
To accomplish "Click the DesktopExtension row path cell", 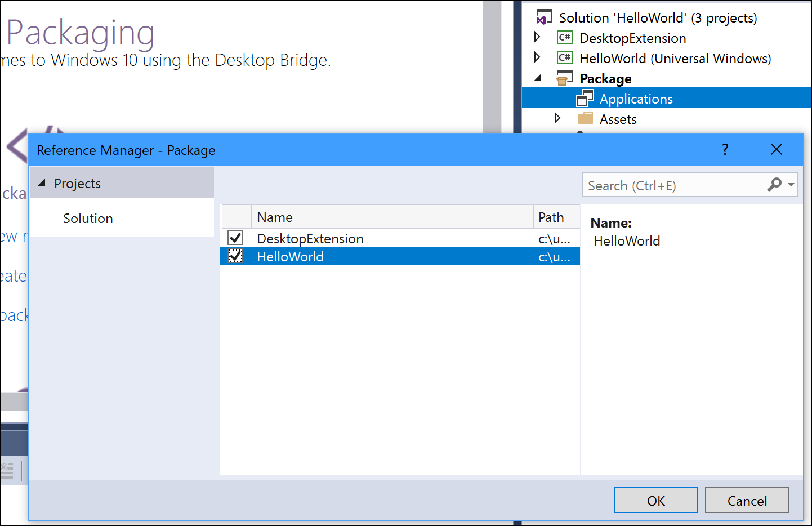I will [555, 239].
